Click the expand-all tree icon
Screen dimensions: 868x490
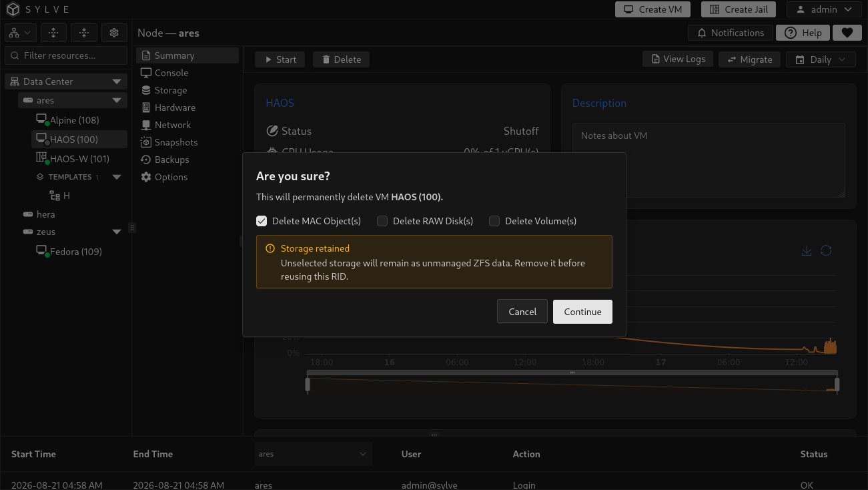[53, 33]
